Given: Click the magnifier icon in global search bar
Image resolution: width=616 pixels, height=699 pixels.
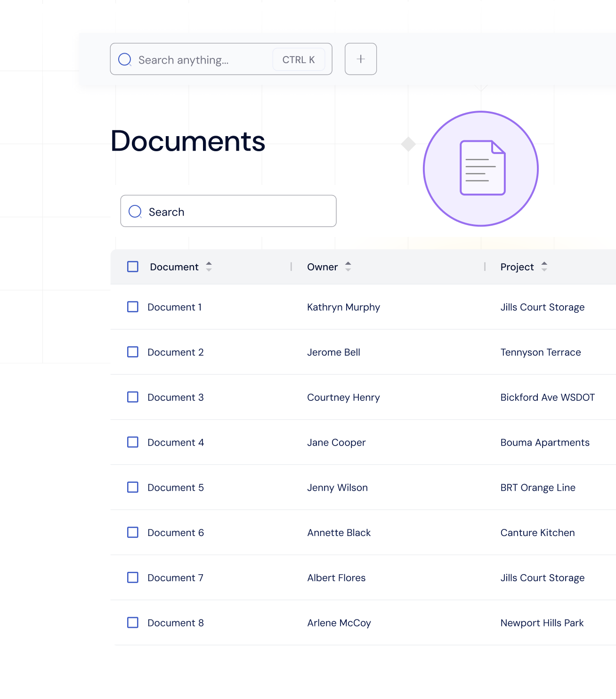Looking at the screenshot, I should [125, 59].
